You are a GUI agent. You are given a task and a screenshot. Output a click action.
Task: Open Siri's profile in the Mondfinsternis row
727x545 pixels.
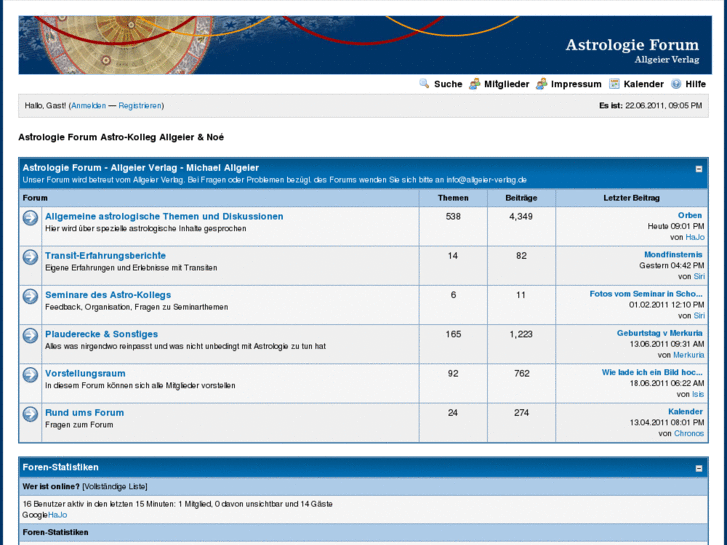coord(699,276)
